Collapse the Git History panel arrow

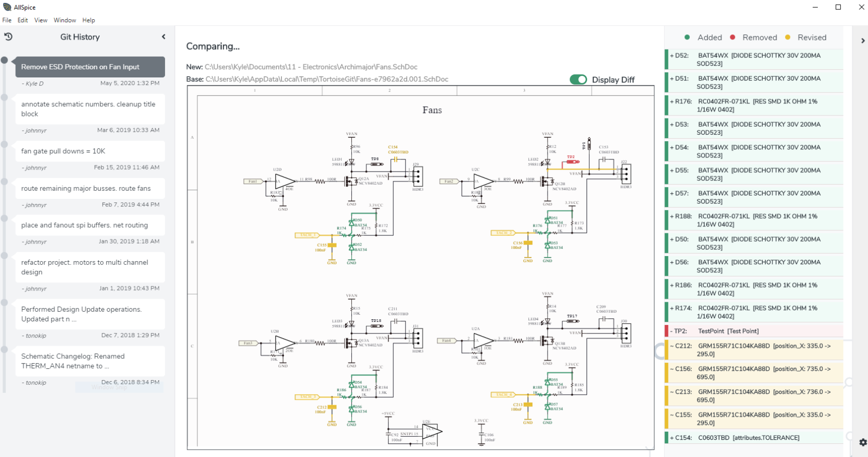(163, 36)
